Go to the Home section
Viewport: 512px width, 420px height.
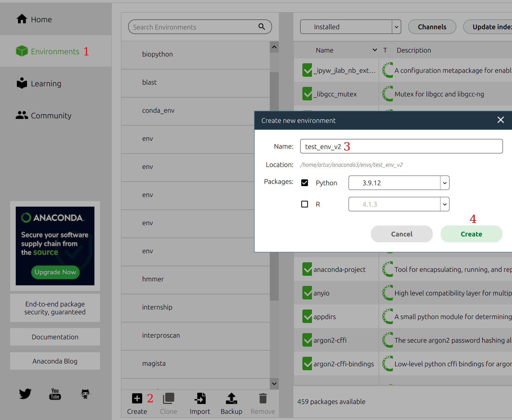[x=41, y=19]
